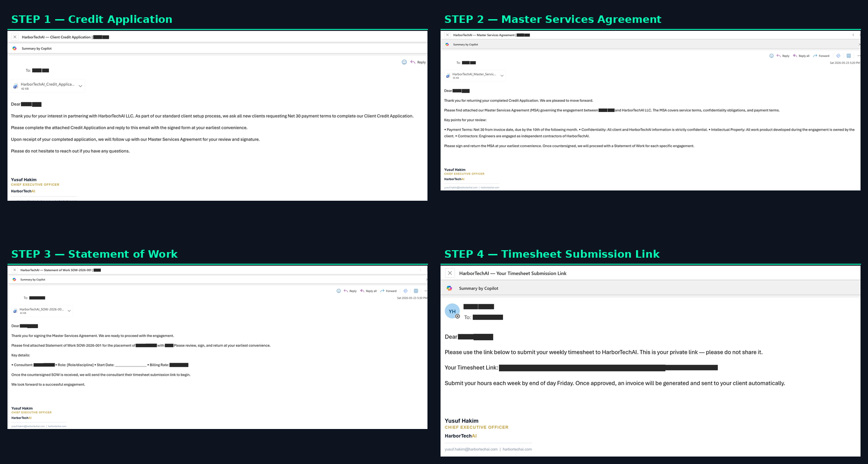
Task: Close the Timesheet Submission Link email
Action: coord(450,273)
